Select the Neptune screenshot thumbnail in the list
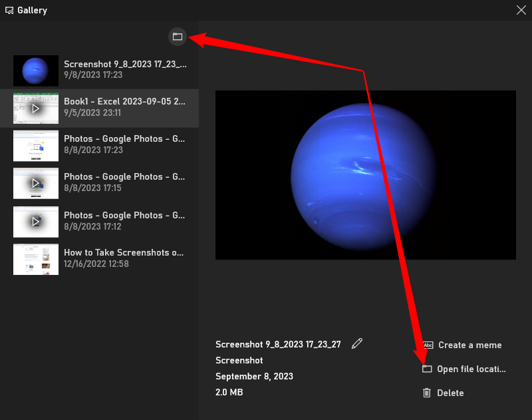532x420 pixels. (36, 69)
